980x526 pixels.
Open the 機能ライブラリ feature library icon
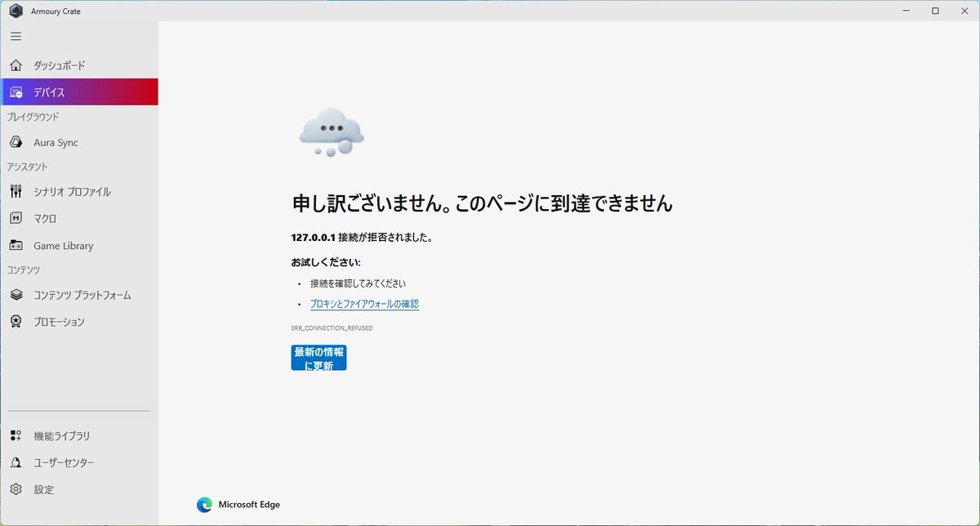[x=16, y=436]
